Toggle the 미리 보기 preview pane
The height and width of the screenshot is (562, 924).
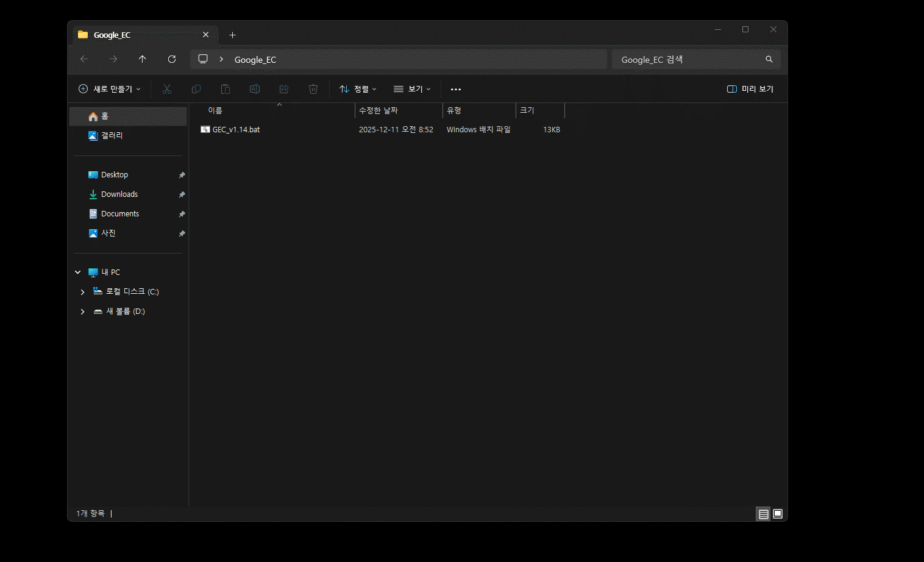(x=750, y=89)
